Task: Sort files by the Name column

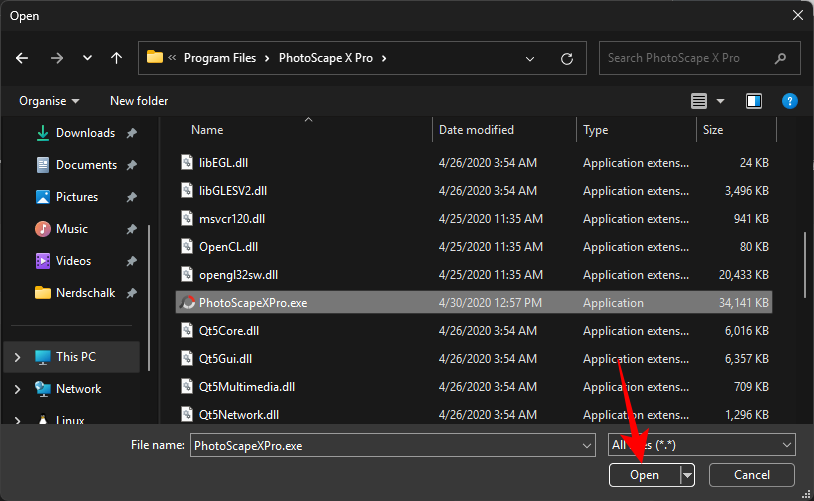Action: [x=207, y=130]
